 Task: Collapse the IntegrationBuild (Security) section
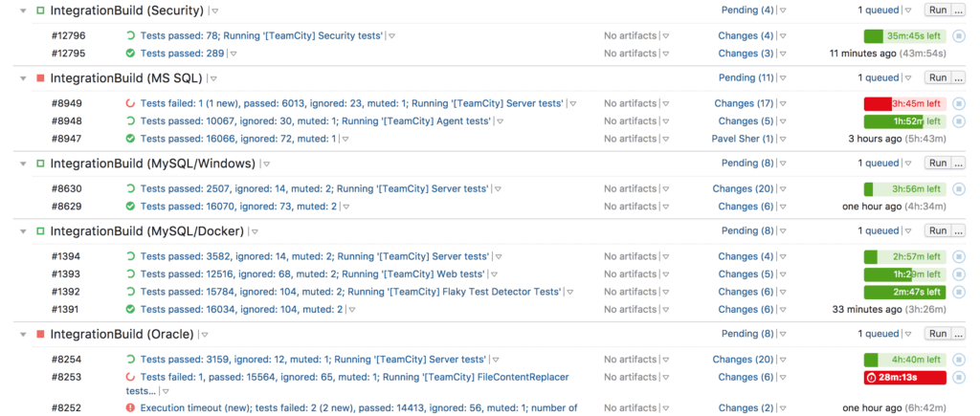pyautogui.click(x=23, y=11)
